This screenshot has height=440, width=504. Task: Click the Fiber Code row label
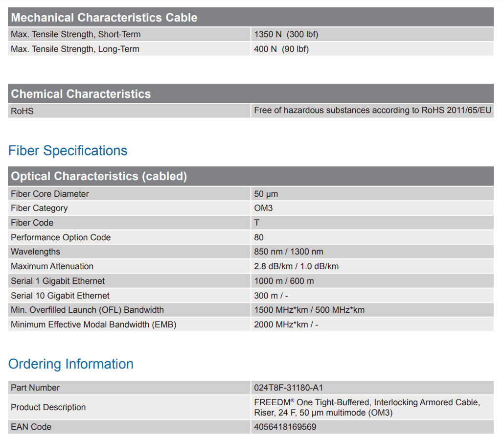pyautogui.click(x=32, y=223)
